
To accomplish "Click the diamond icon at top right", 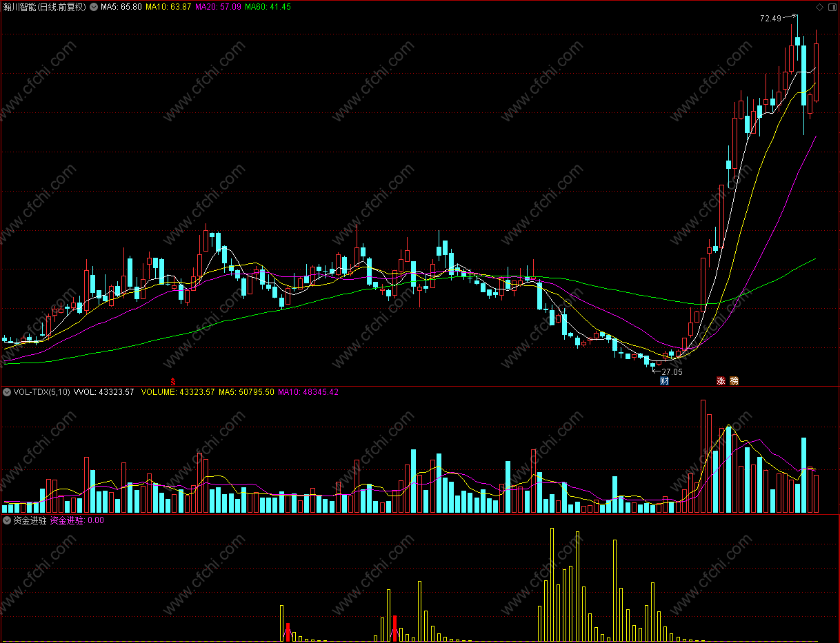I will click(x=819, y=7).
